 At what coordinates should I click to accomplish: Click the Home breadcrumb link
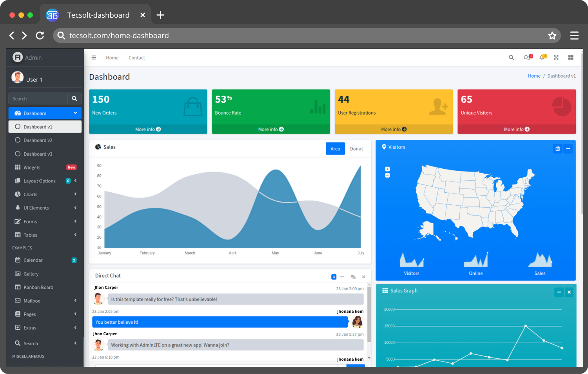click(x=534, y=76)
